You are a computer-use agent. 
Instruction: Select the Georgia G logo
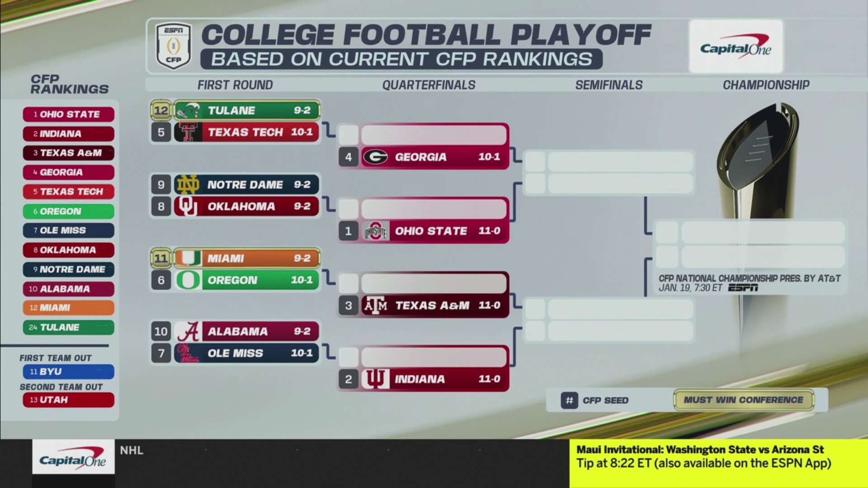(x=375, y=157)
